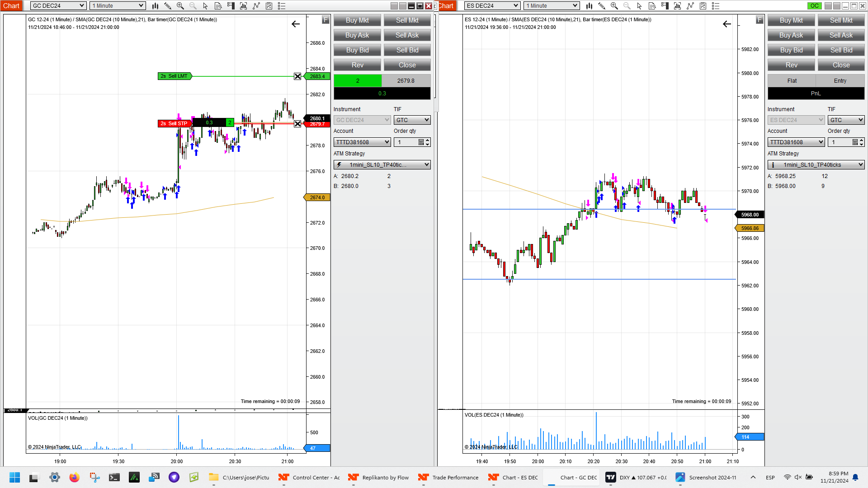868x488 pixels.
Task: Click Close position button on ES panel
Action: pyautogui.click(x=841, y=65)
